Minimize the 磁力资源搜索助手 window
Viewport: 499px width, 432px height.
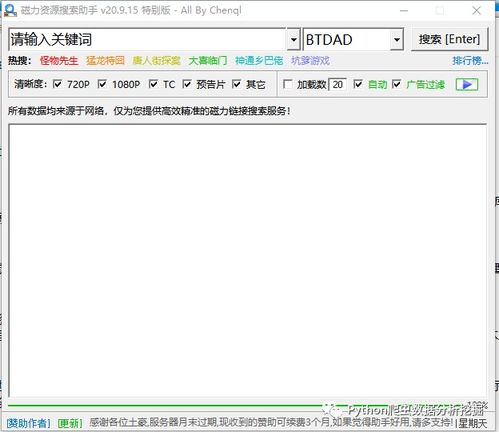pos(404,11)
